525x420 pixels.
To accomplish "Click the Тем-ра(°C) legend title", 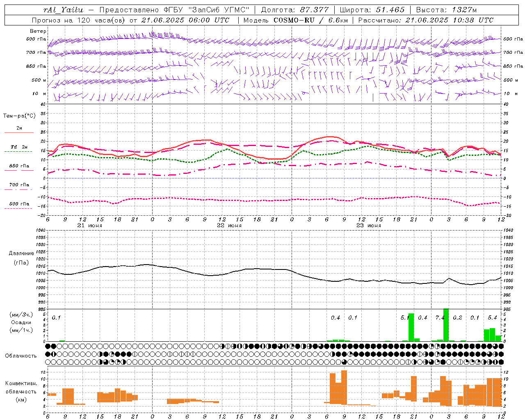I will [19, 116].
